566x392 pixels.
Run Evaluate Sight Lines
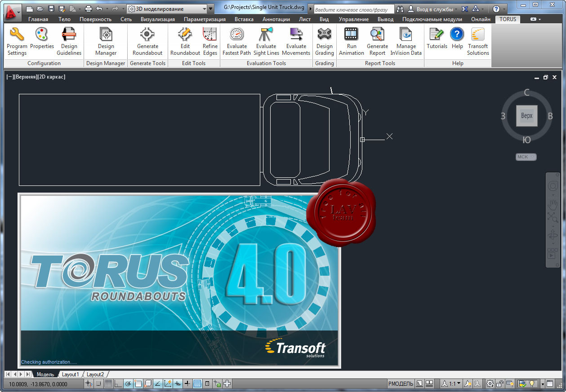tap(266, 41)
